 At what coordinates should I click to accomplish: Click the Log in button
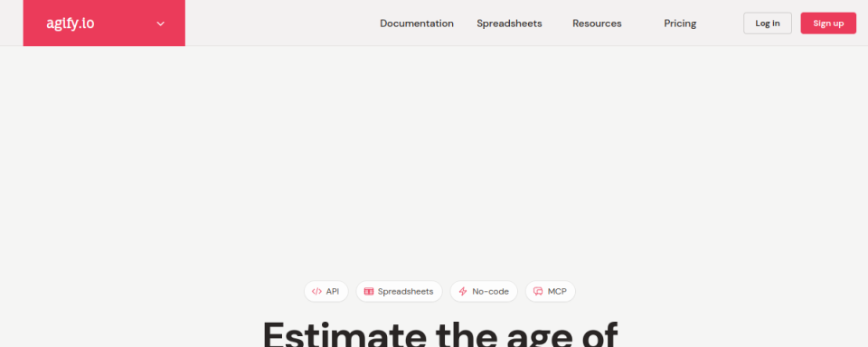[768, 23]
